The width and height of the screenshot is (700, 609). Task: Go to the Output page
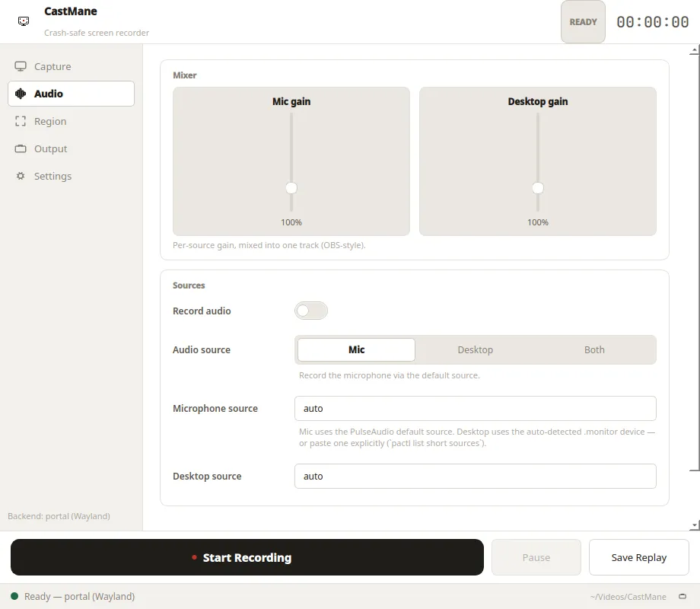point(71,148)
